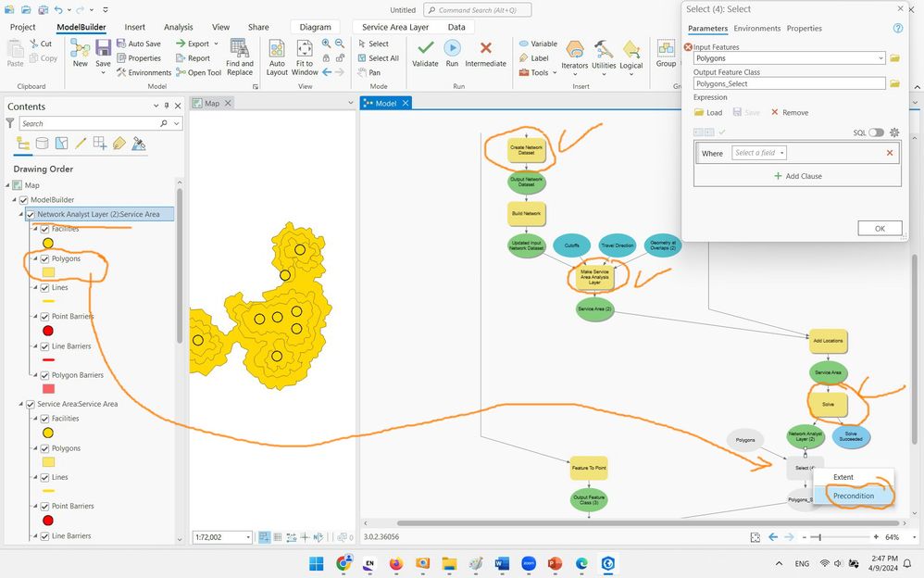
Task: Validate the model
Action: coord(425,48)
